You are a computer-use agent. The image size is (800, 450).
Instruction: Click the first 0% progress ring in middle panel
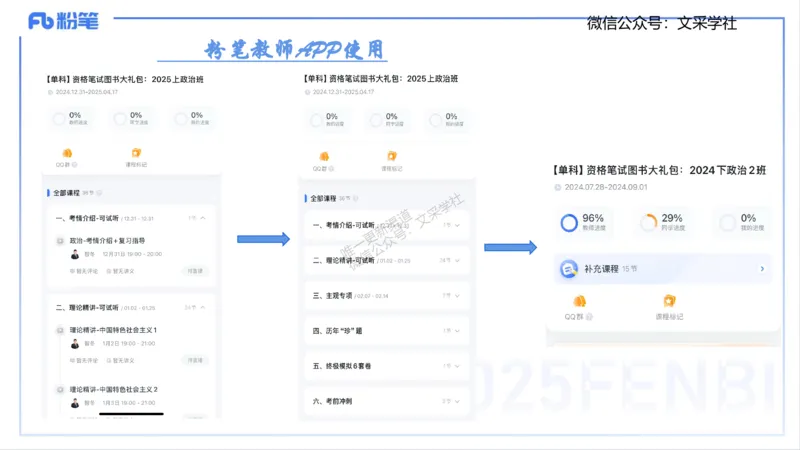316,120
